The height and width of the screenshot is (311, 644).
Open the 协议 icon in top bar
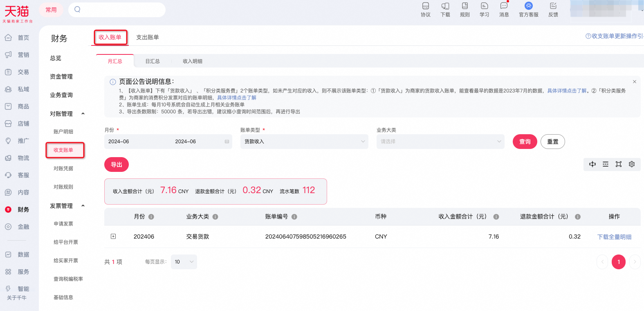pyautogui.click(x=426, y=10)
